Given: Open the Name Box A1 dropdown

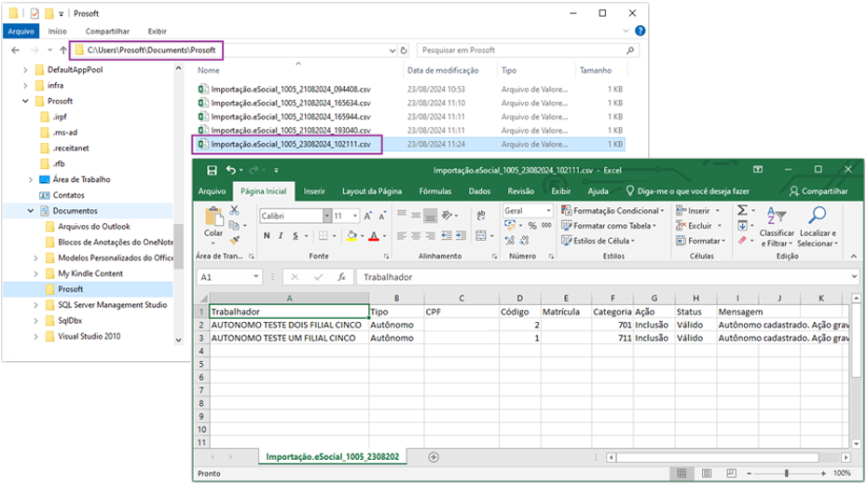Looking at the screenshot, I should pyautogui.click(x=255, y=277).
